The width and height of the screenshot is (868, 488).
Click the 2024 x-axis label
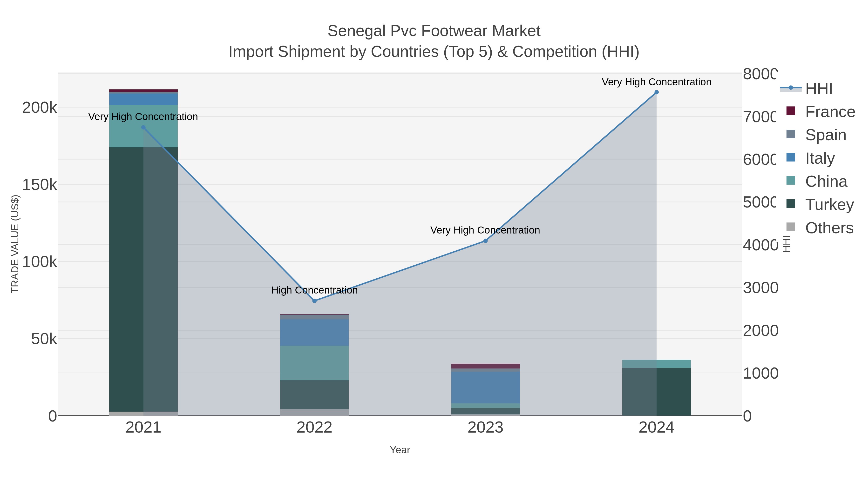(x=656, y=428)
